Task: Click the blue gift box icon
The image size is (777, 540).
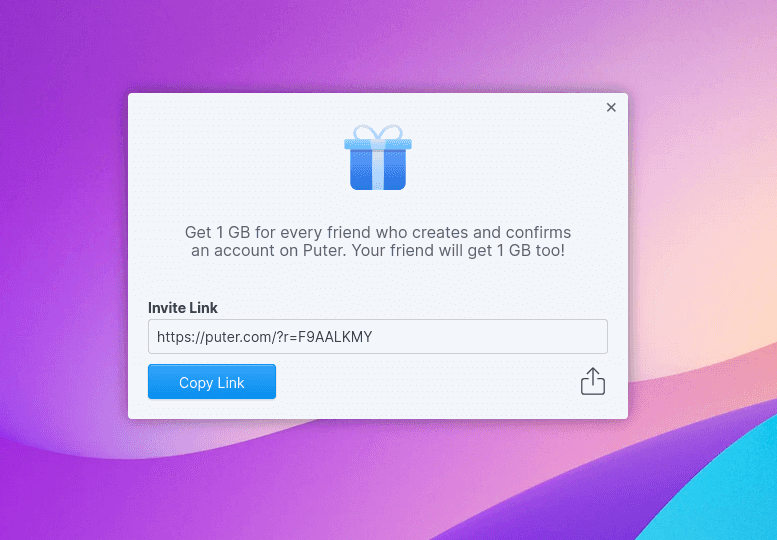Action: pos(378,157)
